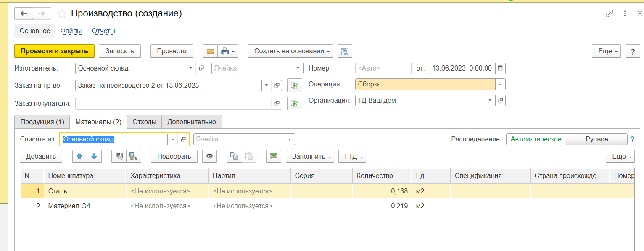Image resolution: width=644 pixels, height=251 pixels.
Task: Switch to the Отходы tab
Action: 144,122
